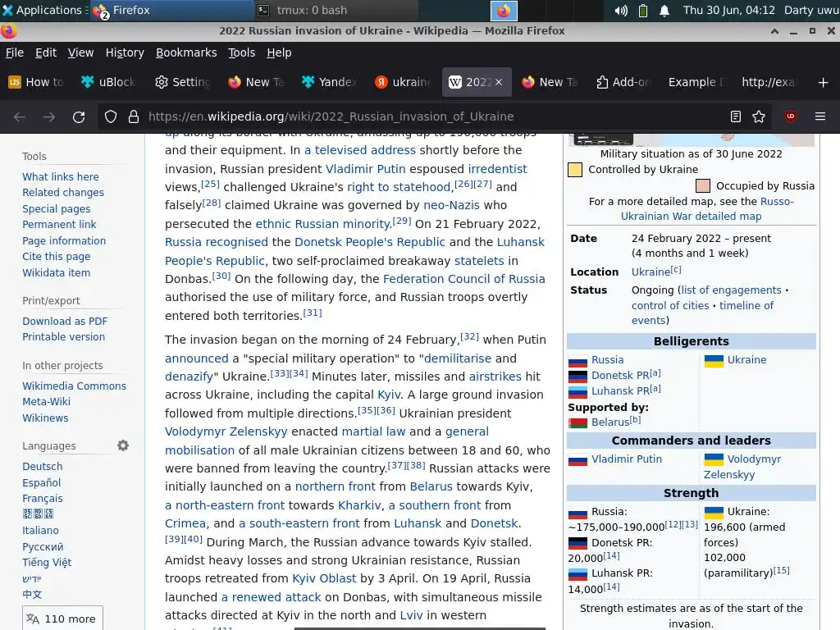Viewport: 840px width, 630px height.
Task: Click the Belarus link under Supported by
Action: point(610,422)
